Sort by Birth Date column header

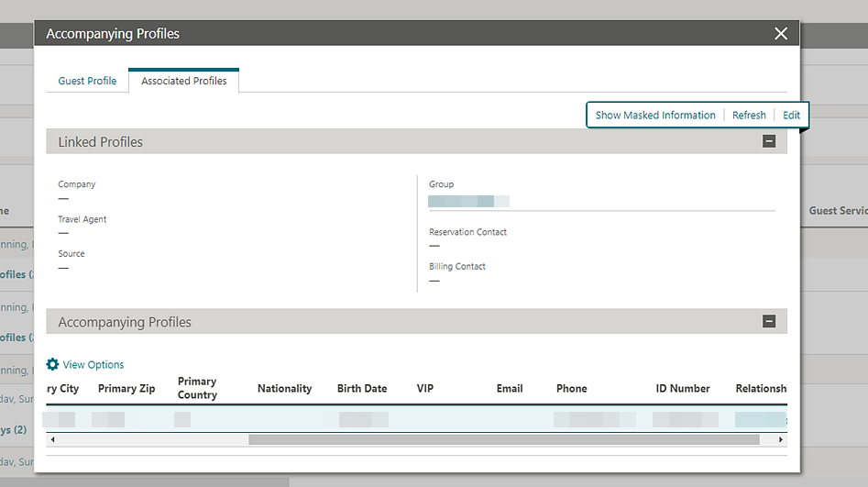tap(362, 388)
